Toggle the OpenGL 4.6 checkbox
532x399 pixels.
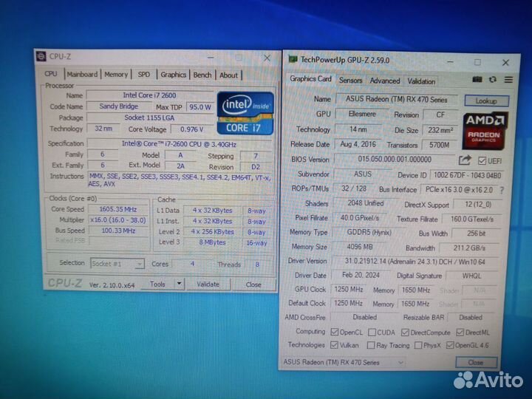click(x=450, y=345)
